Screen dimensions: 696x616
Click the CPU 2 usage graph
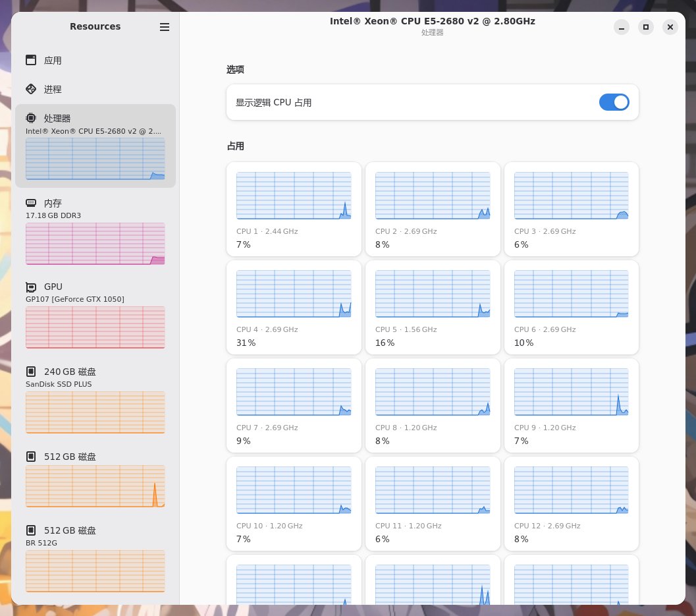[x=433, y=196]
